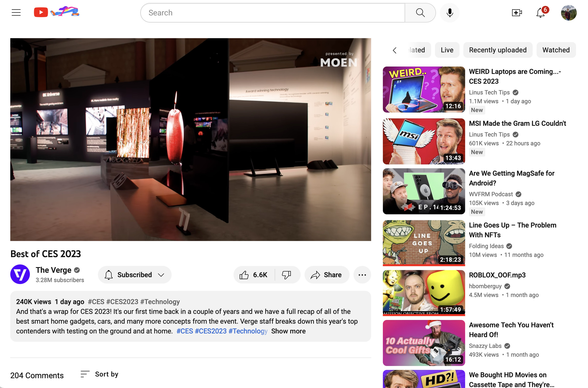
Task: Open more actions three-dot menu
Action: coord(362,275)
